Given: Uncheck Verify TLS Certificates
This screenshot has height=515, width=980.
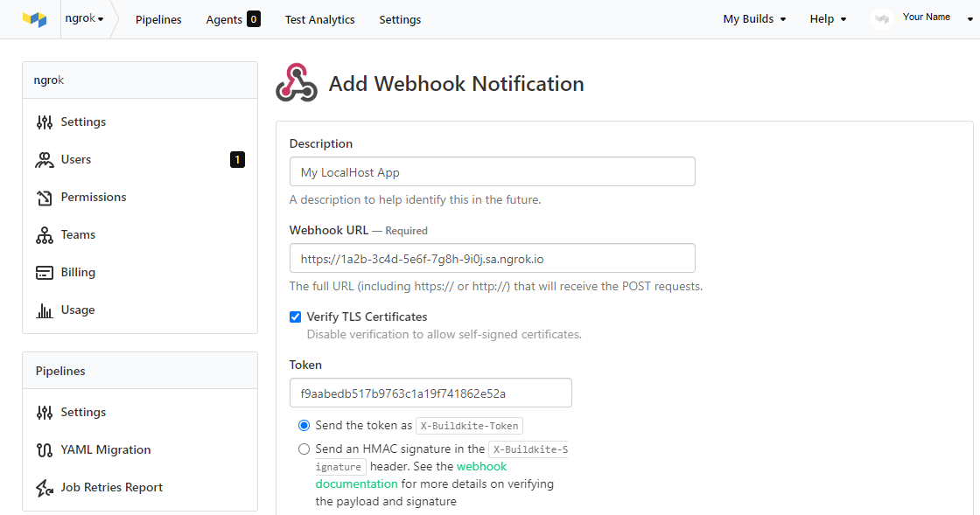Looking at the screenshot, I should pyautogui.click(x=296, y=317).
